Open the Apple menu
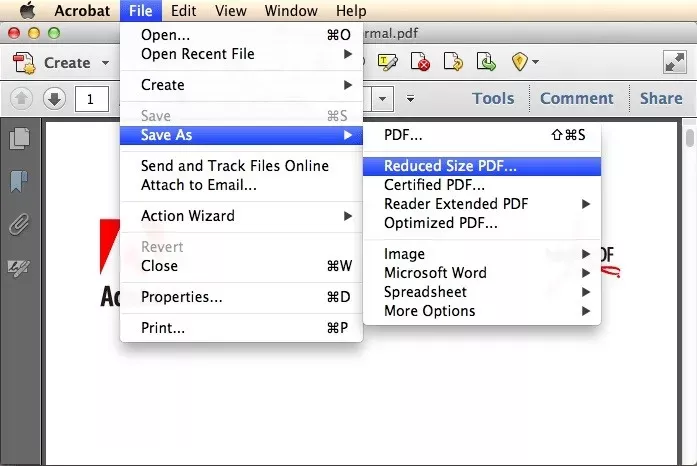 [28, 10]
